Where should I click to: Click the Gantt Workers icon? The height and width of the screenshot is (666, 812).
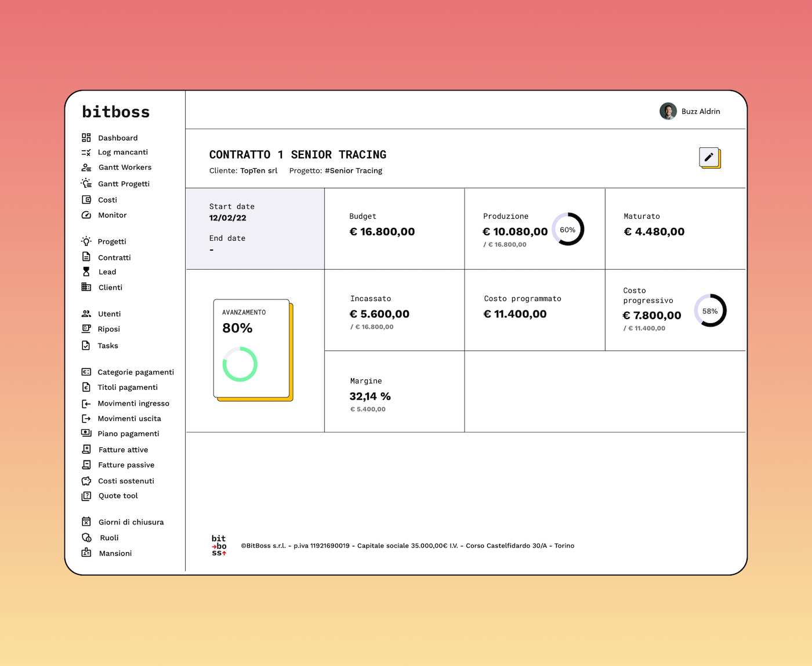[86, 167]
